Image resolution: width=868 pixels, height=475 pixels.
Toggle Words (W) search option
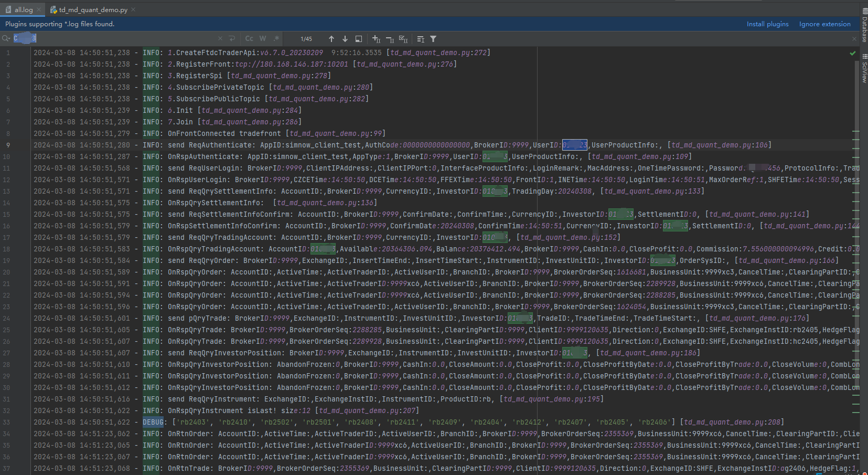click(x=263, y=38)
